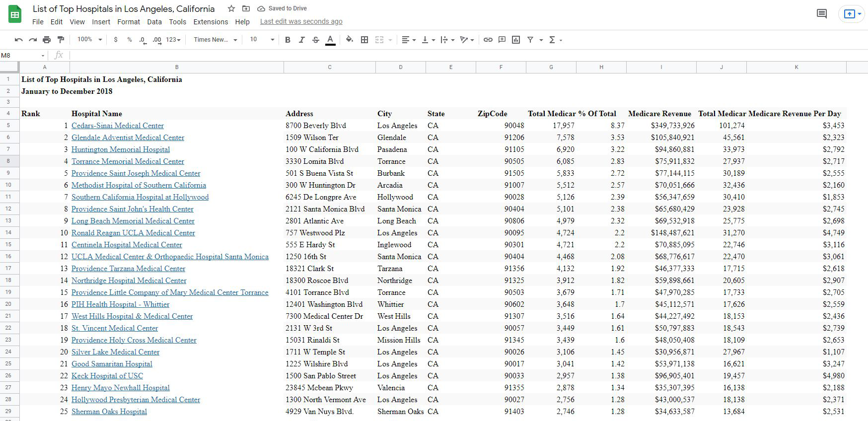Add a comment using the toolbar icon

[502, 40]
